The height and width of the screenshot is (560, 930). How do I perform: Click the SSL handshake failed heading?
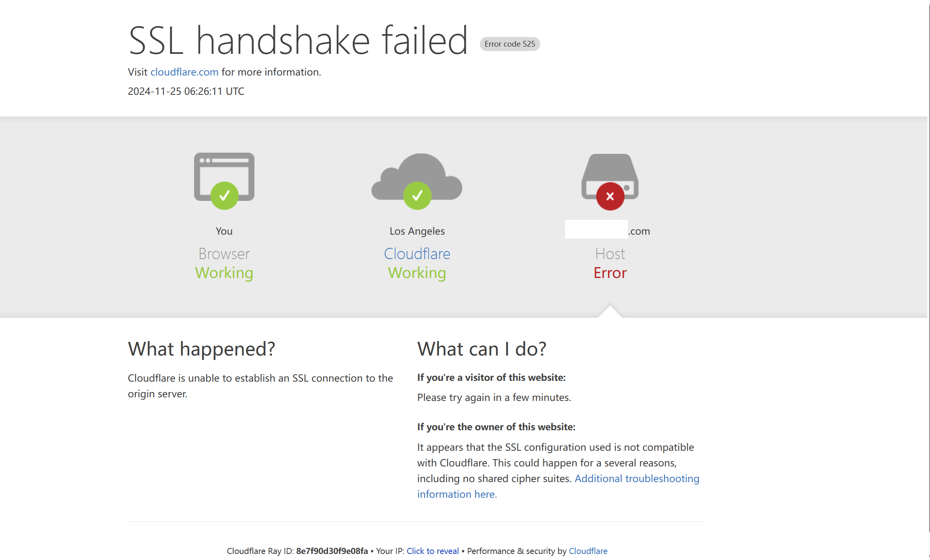[x=298, y=40]
